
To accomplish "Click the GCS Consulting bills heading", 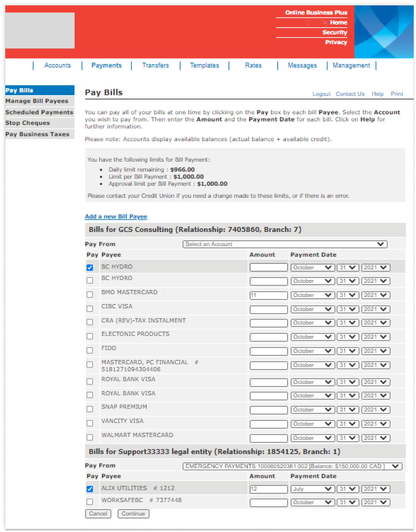I will click(x=195, y=229).
